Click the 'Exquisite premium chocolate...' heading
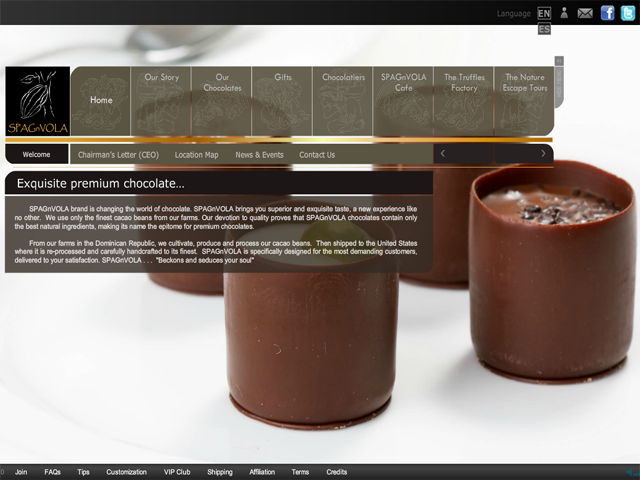 click(100, 183)
